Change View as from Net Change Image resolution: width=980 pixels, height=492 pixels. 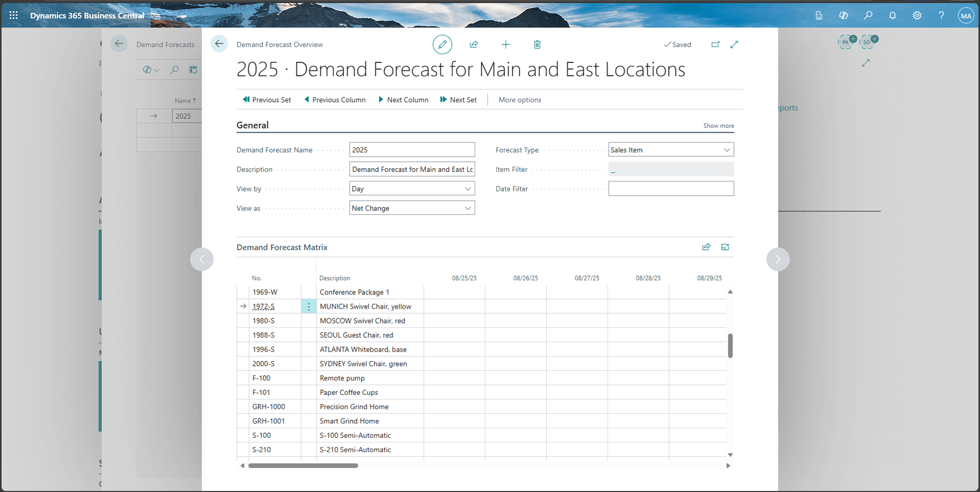pos(468,207)
